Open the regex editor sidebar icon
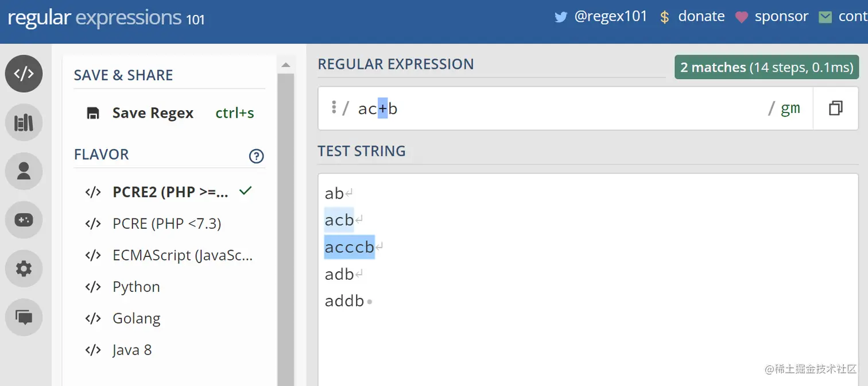The width and height of the screenshot is (868, 386). 24,73
